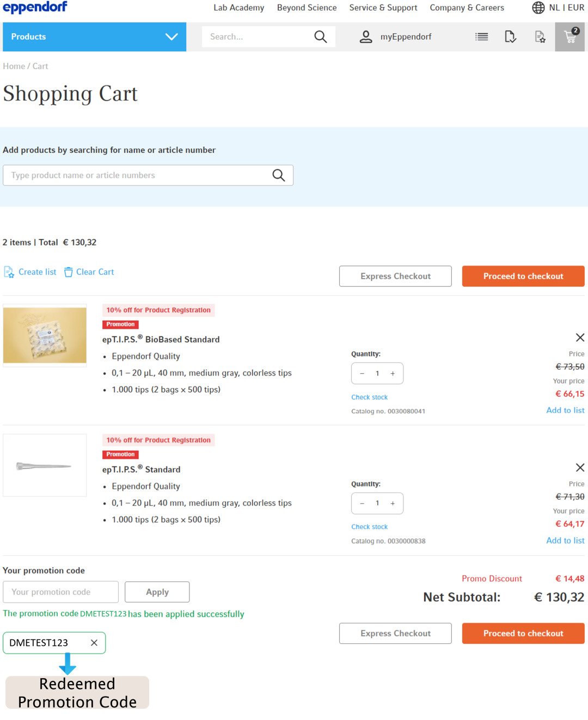Click the Clear Cart trash icon
The image size is (588, 720).
click(x=68, y=272)
